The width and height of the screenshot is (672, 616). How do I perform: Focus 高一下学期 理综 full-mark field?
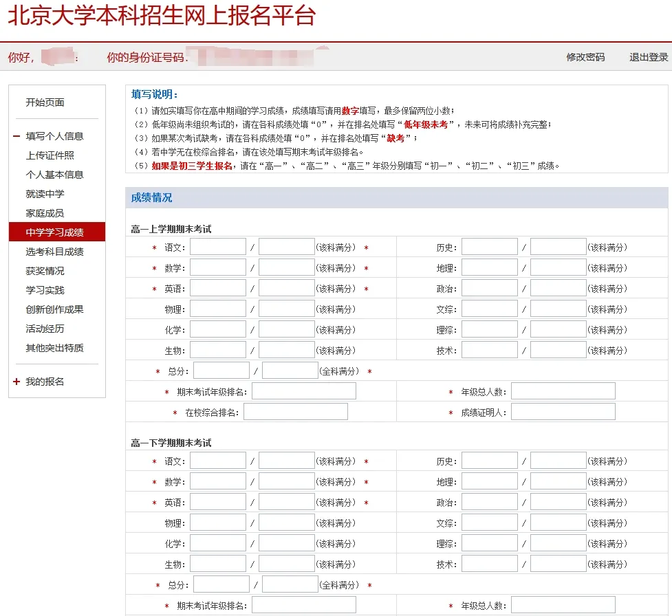click(x=559, y=543)
